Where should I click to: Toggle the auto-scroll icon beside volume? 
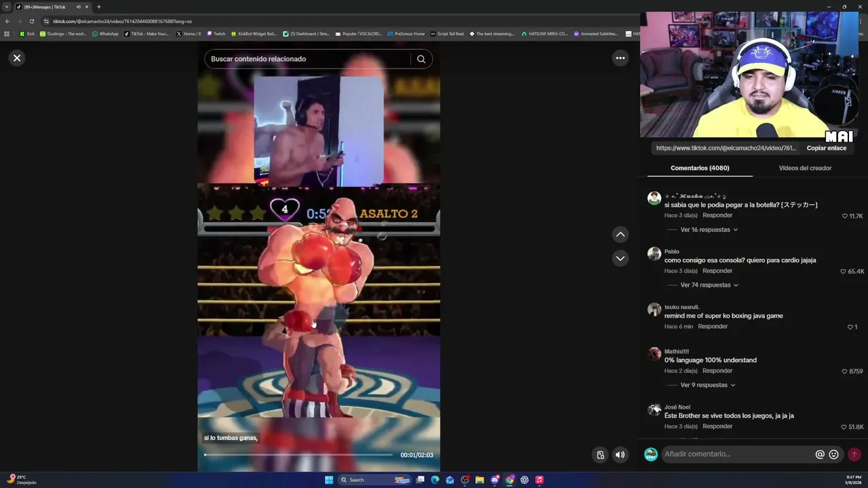pos(600,455)
